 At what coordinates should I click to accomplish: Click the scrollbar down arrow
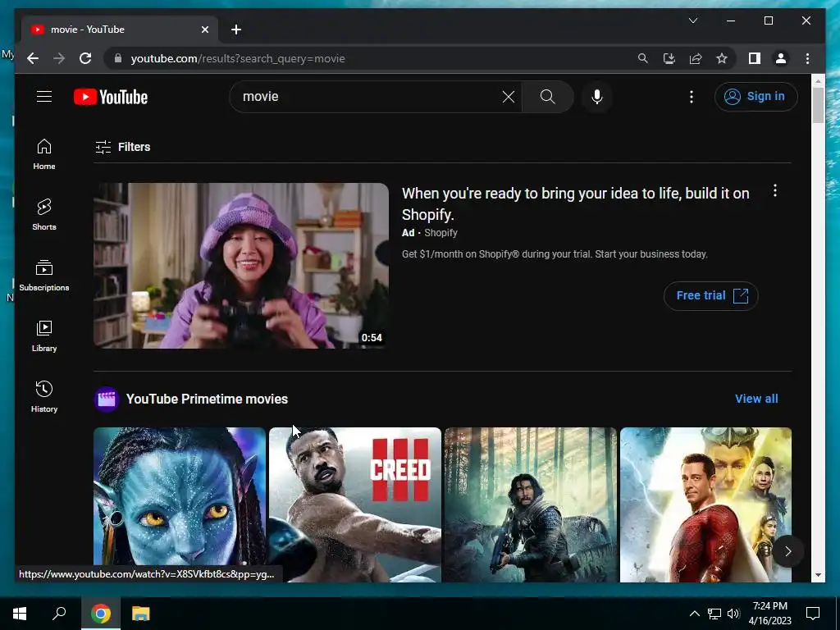[x=818, y=575]
